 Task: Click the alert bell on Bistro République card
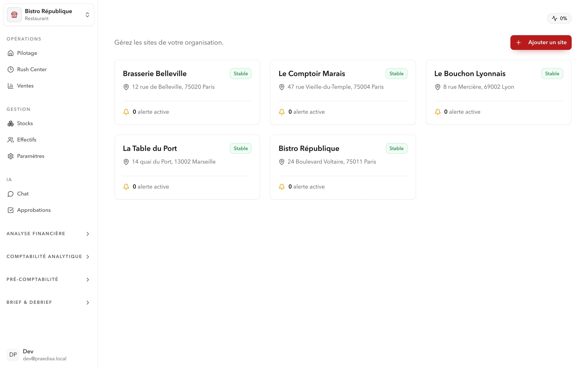click(282, 187)
